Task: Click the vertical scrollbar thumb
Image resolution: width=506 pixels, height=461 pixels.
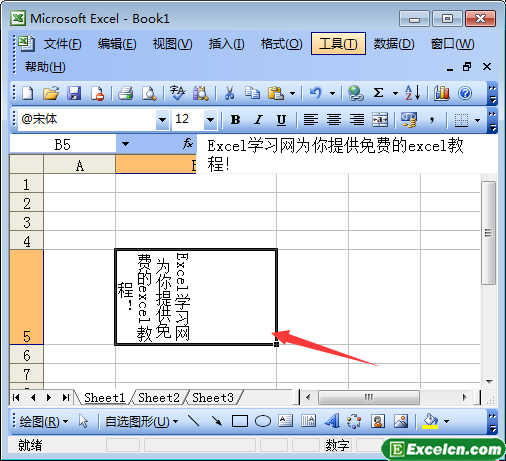Action: point(488,233)
